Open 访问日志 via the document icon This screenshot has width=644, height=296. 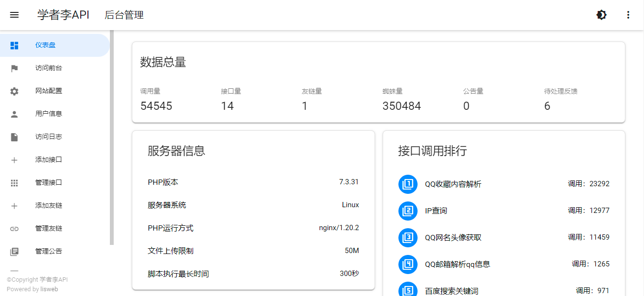click(x=14, y=137)
